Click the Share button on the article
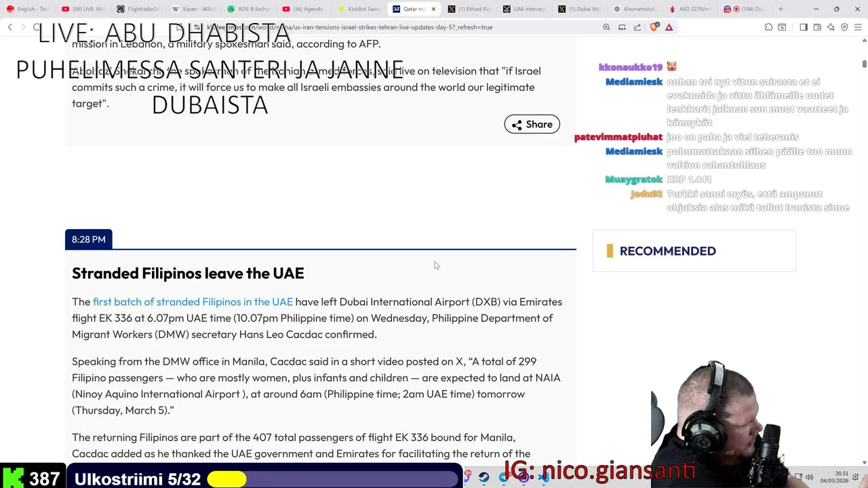Image resolution: width=868 pixels, height=488 pixels. point(532,124)
